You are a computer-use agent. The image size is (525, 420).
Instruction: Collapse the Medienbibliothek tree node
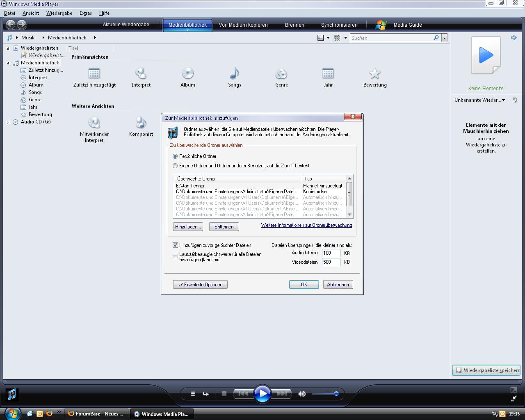point(8,63)
